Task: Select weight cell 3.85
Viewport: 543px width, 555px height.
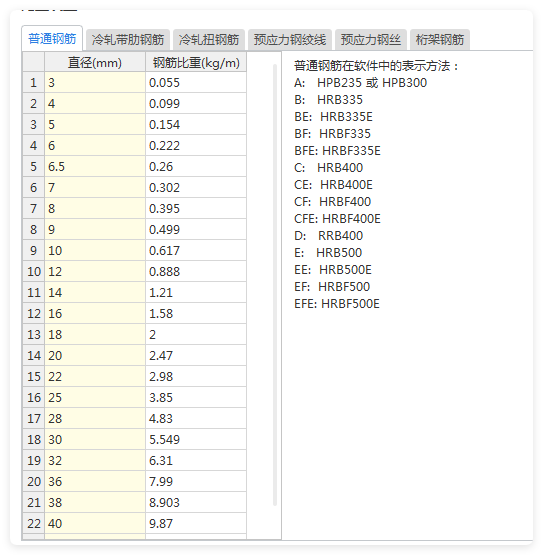Action: [196, 397]
